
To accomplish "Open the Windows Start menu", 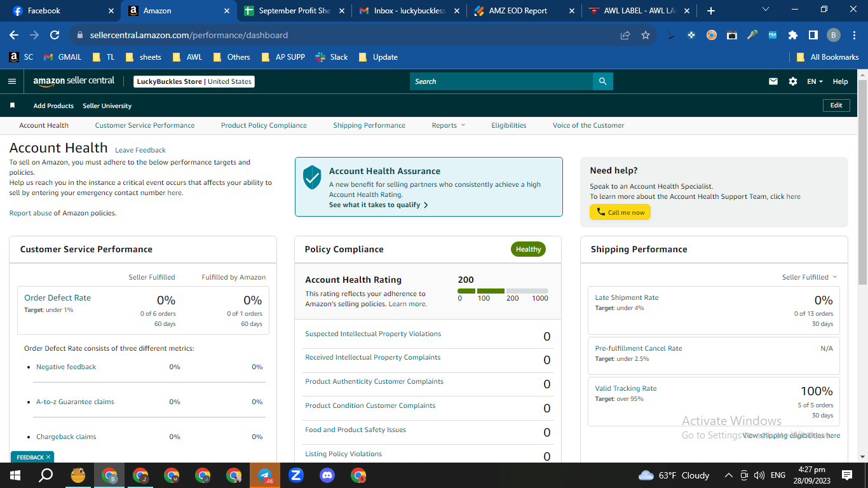I will (x=15, y=475).
